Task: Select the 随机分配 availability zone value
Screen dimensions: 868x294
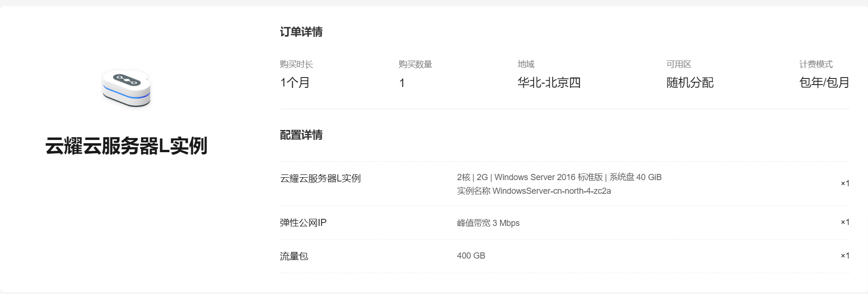Action: point(690,83)
